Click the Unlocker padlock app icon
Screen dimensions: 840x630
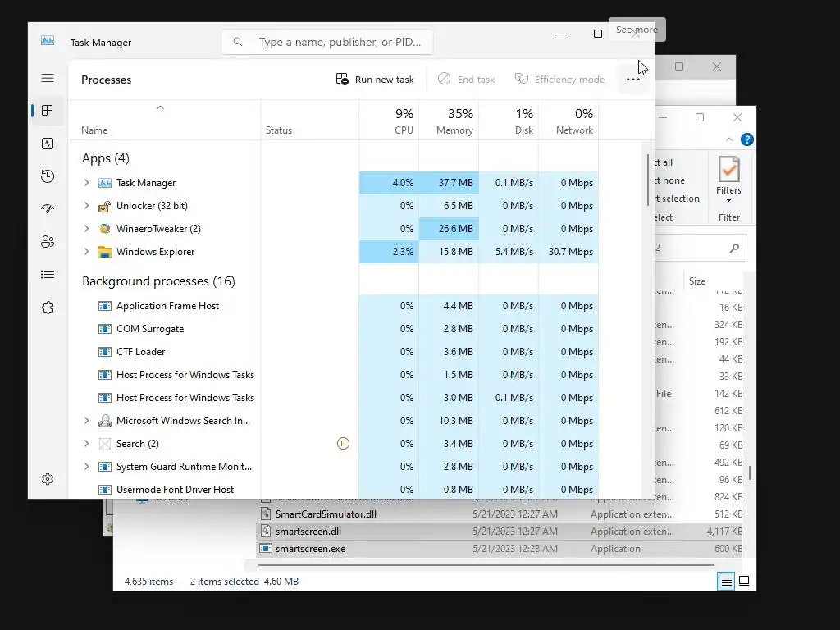105,206
